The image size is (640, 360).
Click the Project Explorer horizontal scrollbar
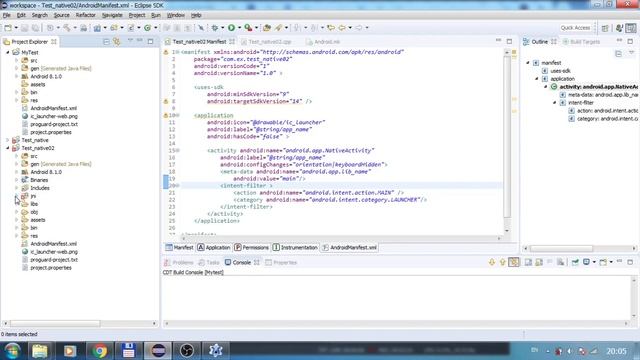55,323
